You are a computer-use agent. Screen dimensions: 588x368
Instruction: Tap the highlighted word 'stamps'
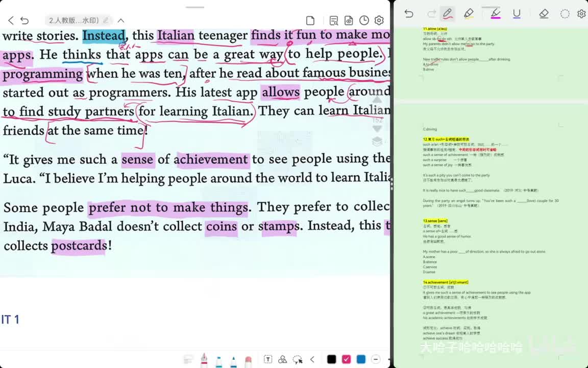[279, 226]
